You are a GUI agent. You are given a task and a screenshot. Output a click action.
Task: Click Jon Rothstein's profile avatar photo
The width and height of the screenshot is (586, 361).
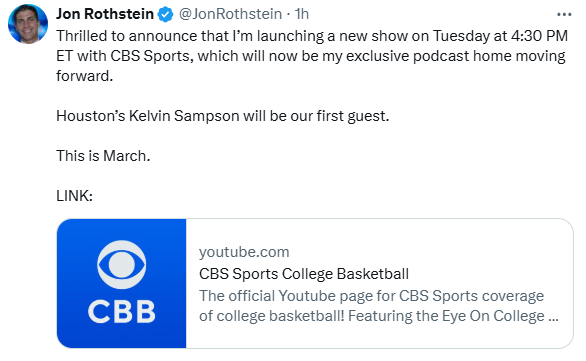pyautogui.click(x=28, y=24)
